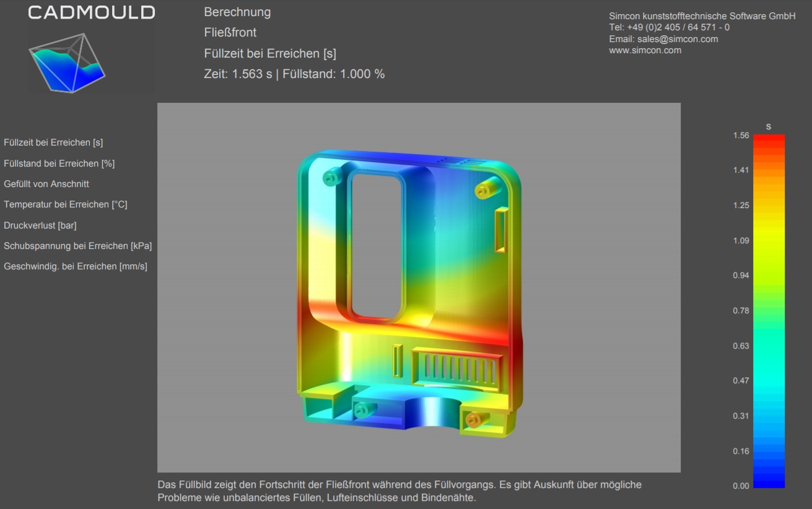Click the Simcon kunststofftechnische Software GmbH name
The width and height of the screenshot is (812, 509).
(702, 16)
